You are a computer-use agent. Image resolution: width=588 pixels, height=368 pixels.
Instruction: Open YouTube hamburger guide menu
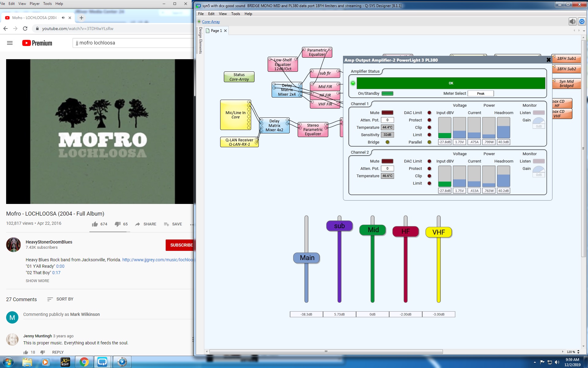10,43
